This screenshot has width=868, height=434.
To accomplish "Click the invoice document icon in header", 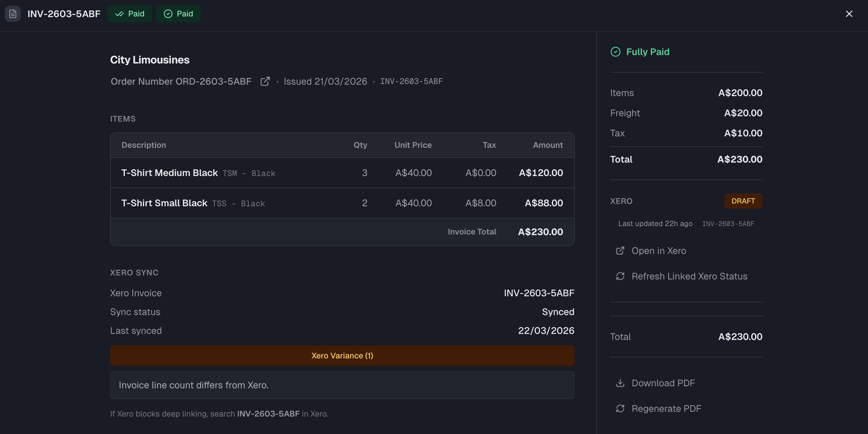I will (x=13, y=14).
